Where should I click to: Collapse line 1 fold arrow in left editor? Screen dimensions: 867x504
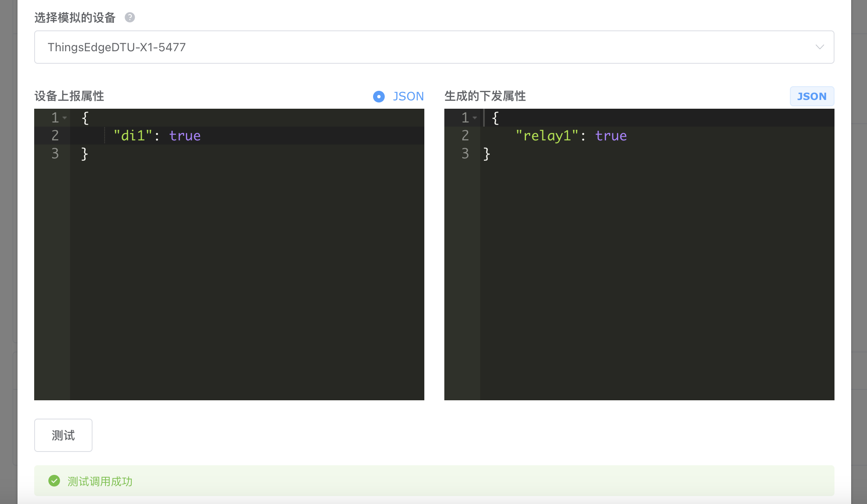point(65,118)
